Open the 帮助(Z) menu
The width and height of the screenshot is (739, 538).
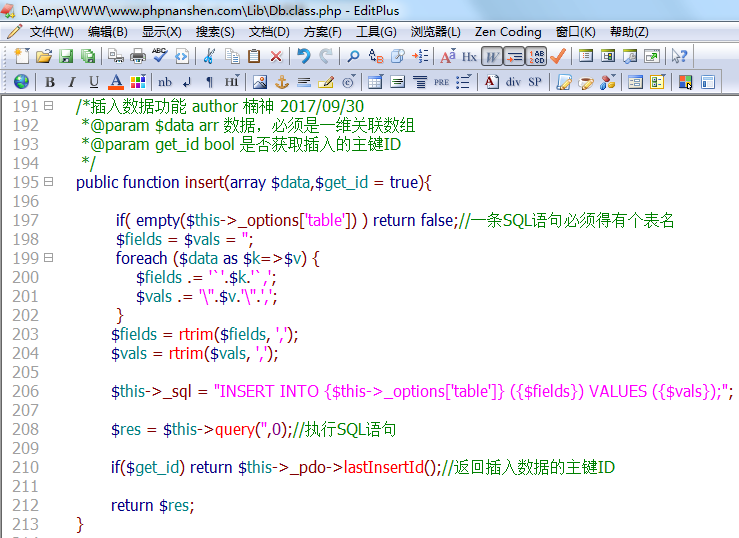(629, 32)
